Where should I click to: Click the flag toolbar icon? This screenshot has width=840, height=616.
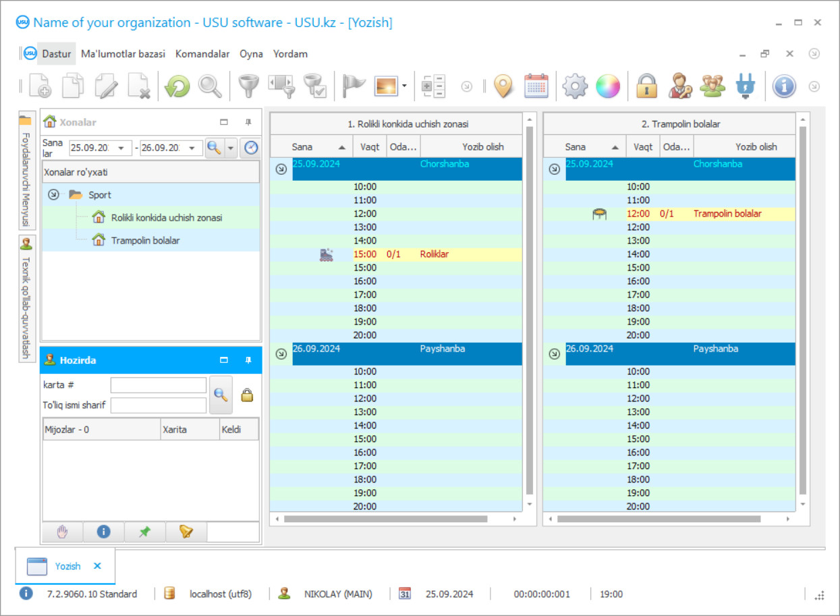pyautogui.click(x=354, y=86)
